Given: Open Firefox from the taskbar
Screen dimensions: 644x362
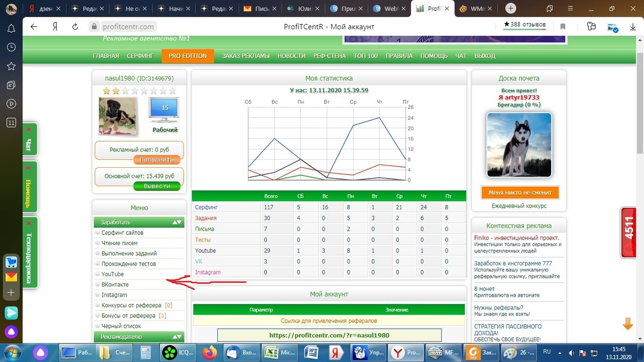Looking at the screenshot, I should pos(210,352).
